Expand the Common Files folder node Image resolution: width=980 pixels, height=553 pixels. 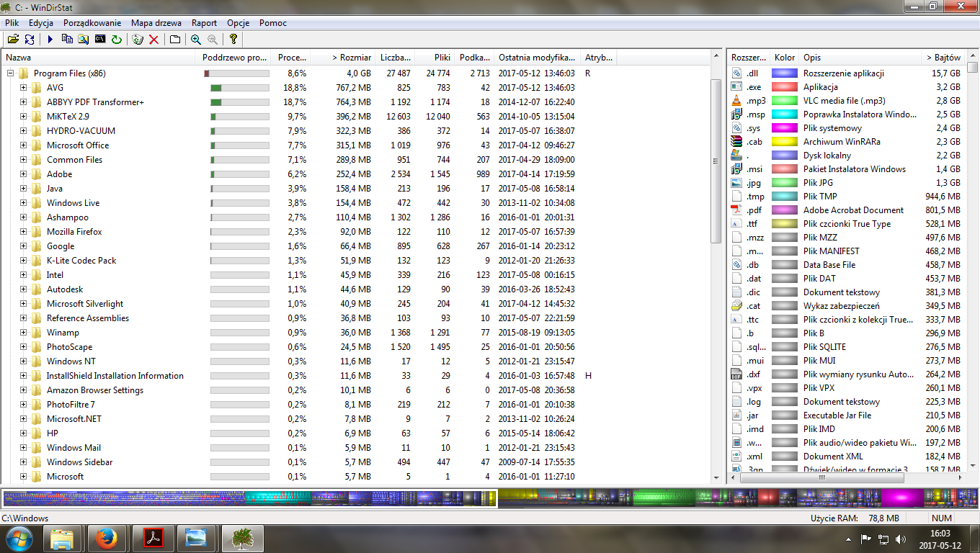tap(23, 160)
